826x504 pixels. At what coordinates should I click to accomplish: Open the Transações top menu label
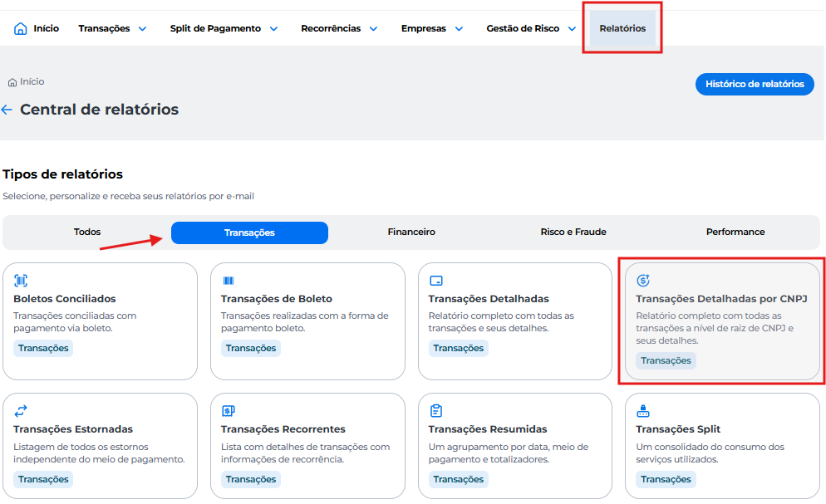[104, 28]
